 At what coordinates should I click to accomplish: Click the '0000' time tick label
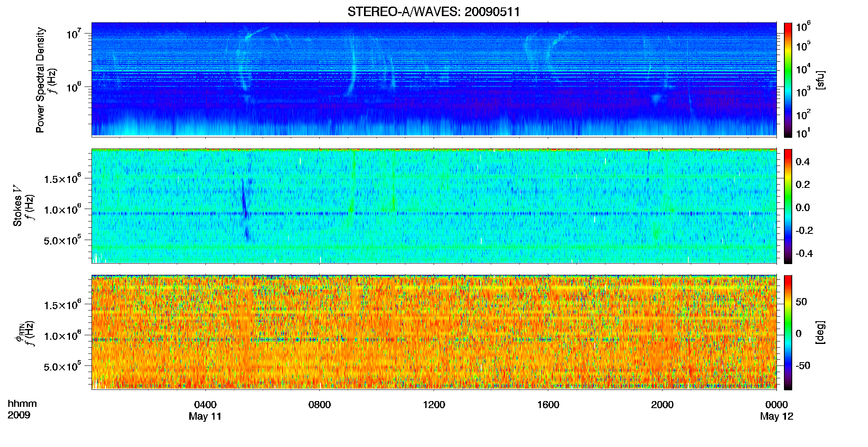[776, 405]
